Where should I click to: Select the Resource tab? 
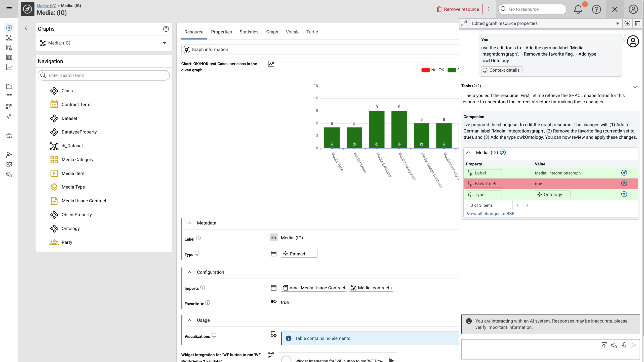194,32
